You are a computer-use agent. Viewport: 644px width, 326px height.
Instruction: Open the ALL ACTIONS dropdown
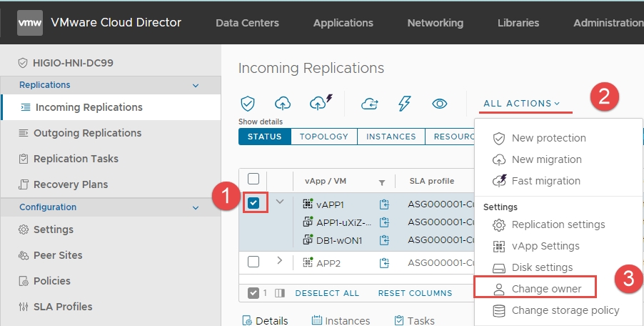pyautogui.click(x=521, y=104)
